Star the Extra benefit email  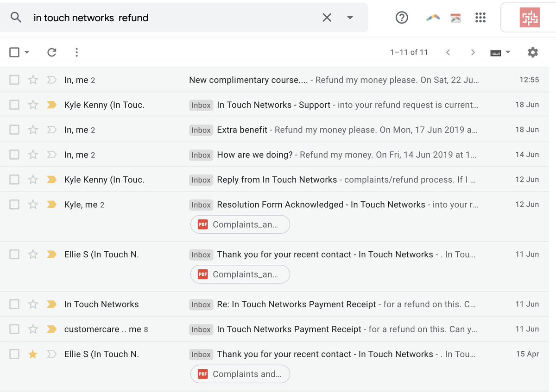[x=33, y=130]
